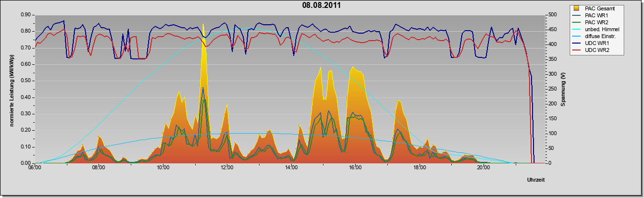The width and height of the screenshot is (644, 198).
Task: Click the 0.90 value on the power axis
Action: click(x=25, y=15)
